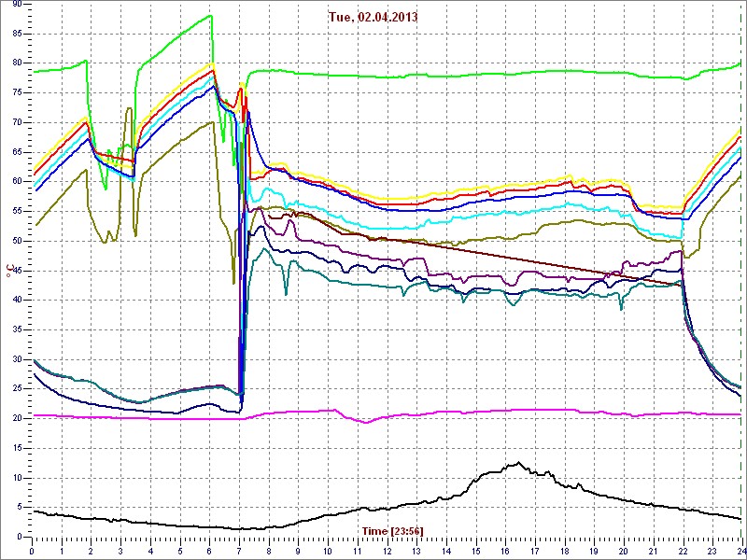This screenshot has width=747, height=560.
Task: Select hour label '20' on the horizontal time axis
Action: (624, 551)
